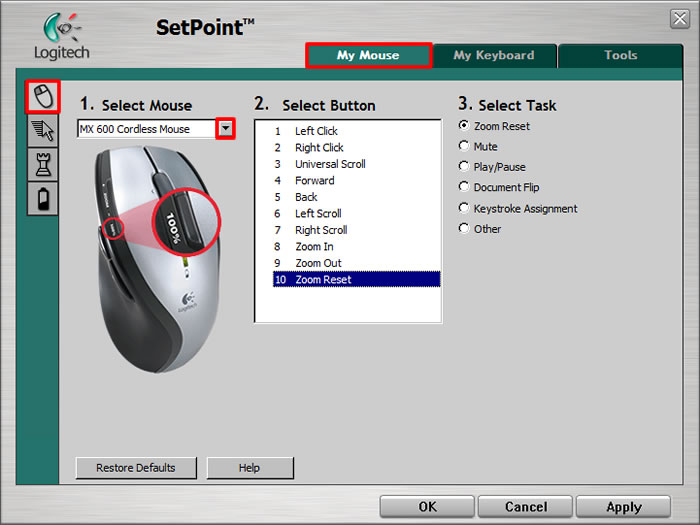
Task: Open the pointer and scrolling settings icon
Action: pyautogui.click(x=43, y=130)
